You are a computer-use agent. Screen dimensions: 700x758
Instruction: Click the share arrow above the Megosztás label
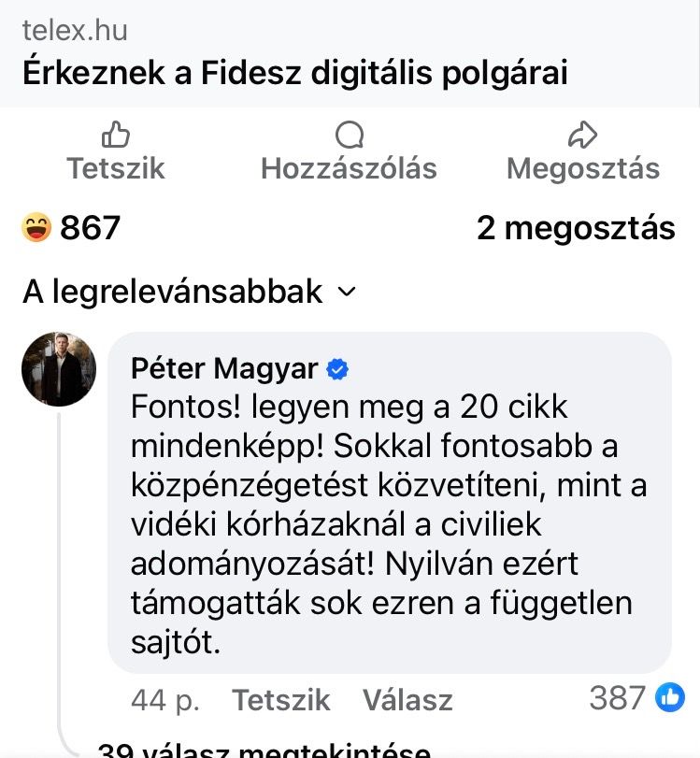tap(582, 136)
